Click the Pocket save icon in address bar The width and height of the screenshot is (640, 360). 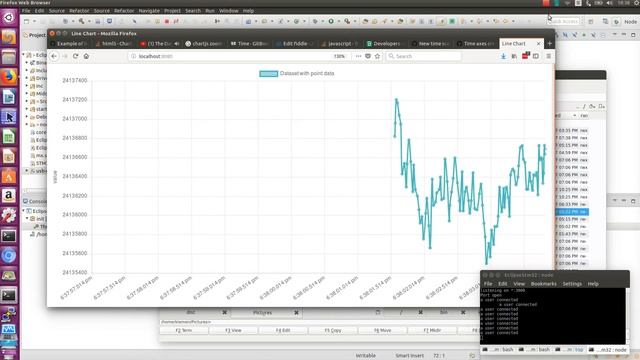pos(368,56)
